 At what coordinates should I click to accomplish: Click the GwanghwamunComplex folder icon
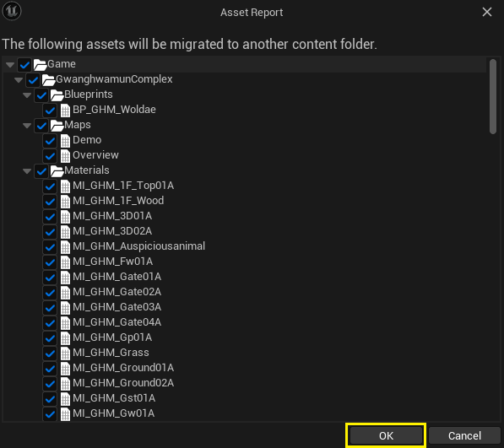coord(48,79)
